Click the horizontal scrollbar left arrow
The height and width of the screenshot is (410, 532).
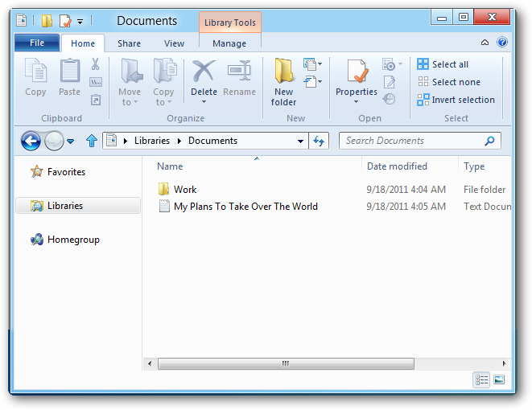[x=150, y=363]
